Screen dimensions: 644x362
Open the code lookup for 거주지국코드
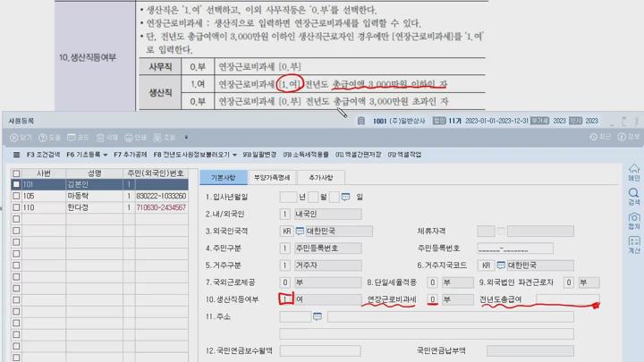501,265
